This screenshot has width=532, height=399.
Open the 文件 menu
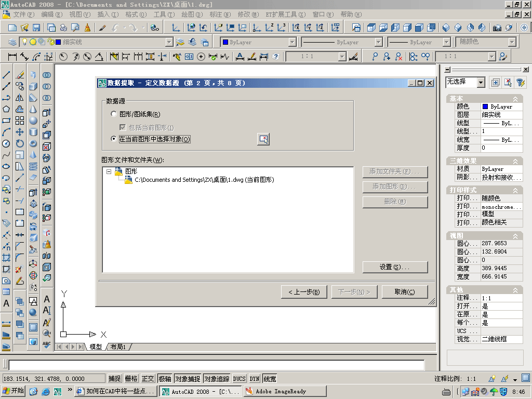[x=24, y=15]
